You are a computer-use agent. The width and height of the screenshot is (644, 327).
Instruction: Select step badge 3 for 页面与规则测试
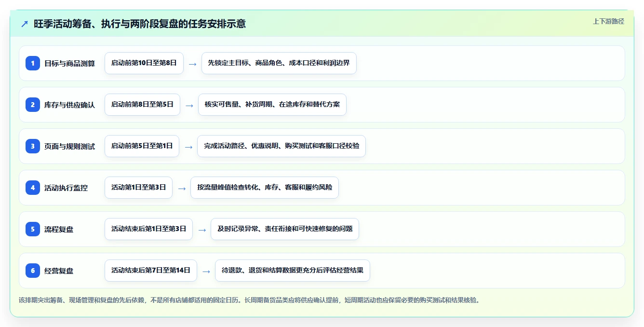coord(33,146)
